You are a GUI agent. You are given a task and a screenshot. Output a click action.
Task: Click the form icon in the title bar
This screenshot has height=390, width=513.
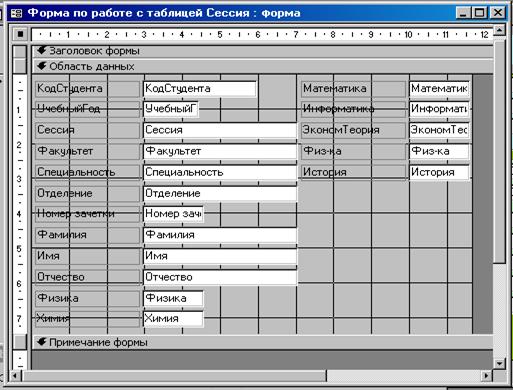[16, 13]
